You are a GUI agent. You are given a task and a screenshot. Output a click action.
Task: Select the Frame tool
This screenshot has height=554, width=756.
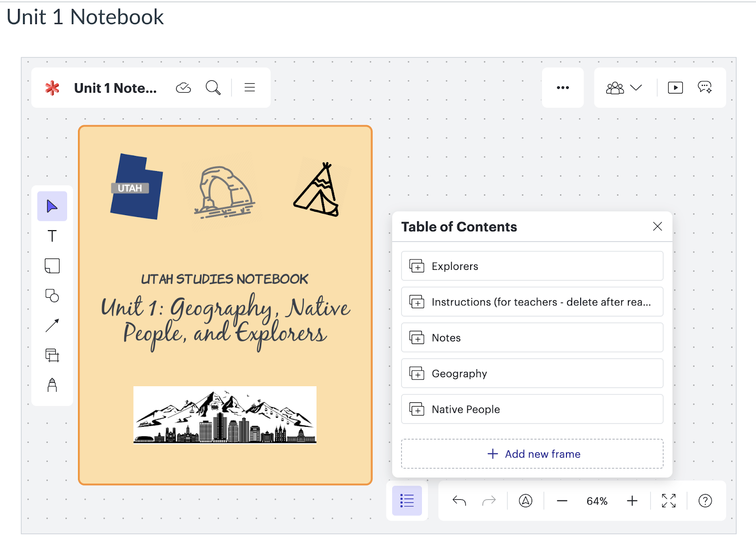pyautogui.click(x=52, y=355)
